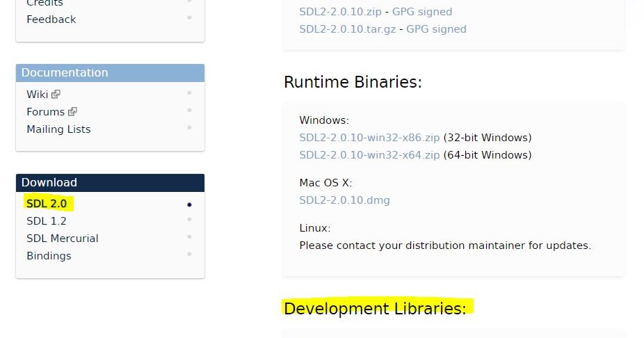The height and width of the screenshot is (338, 644).
Task: Select SDL 1.2 in the Download menu
Action: pos(47,221)
